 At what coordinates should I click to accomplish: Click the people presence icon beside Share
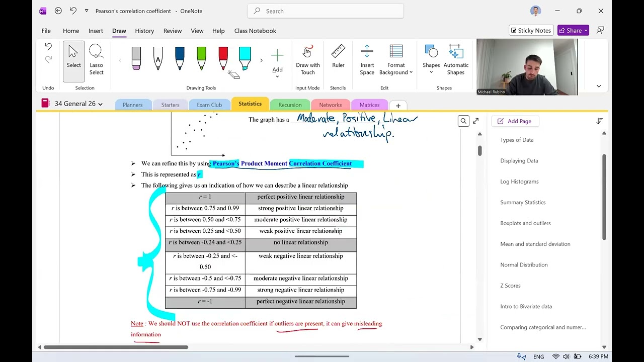(x=600, y=31)
